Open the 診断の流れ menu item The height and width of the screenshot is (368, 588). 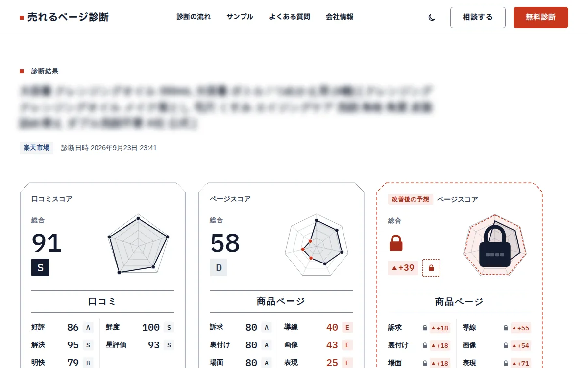(x=194, y=17)
